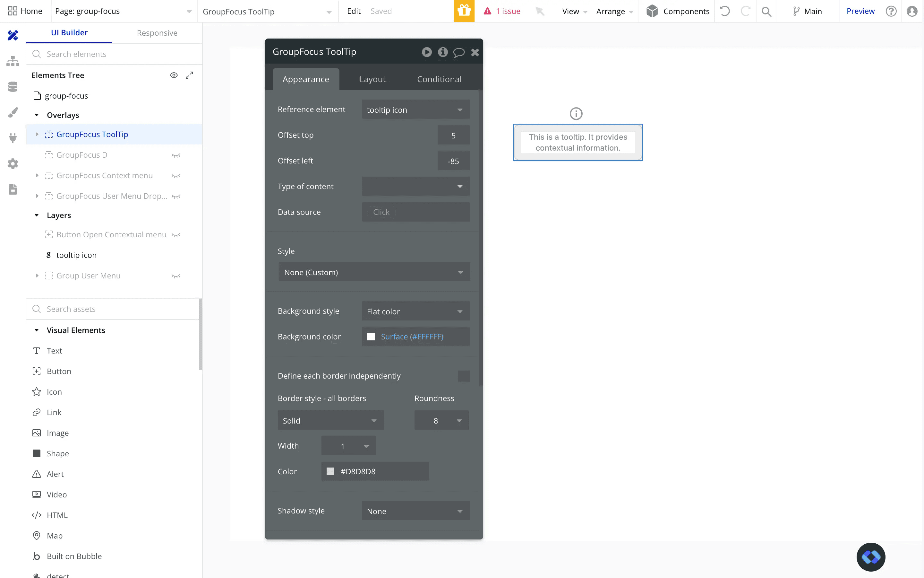The image size is (924, 578).
Task: Open the Border style Solid dropdown
Action: (x=330, y=421)
